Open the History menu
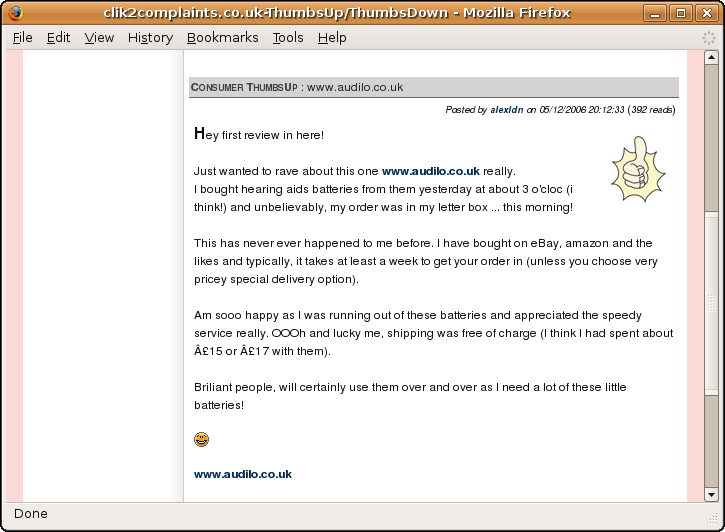Viewport: 725px width, 532px height. coord(150,37)
